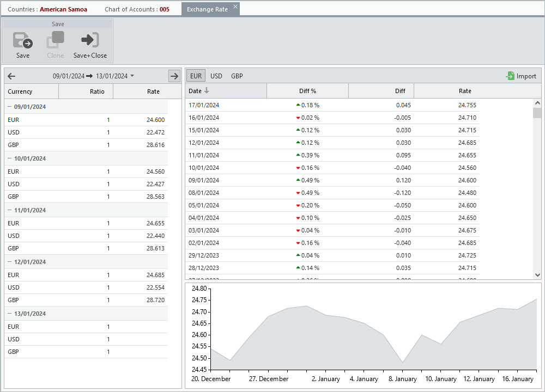The width and height of the screenshot is (545, 392).
Task: Select GBP rate 28.563 on 10/01/2024
Action: point(155,197)
